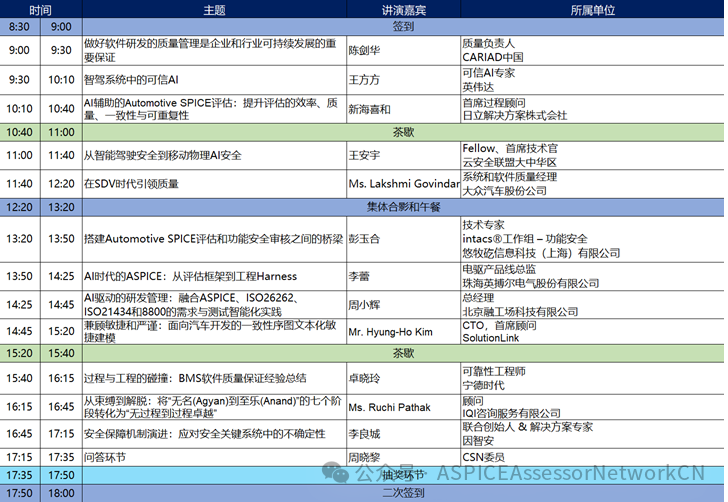The width and height of the screenshot is (728, 502).
Task: Click the 宁德时代 affiliation cell
Action: pyautogui.click(x=592, y=378)
